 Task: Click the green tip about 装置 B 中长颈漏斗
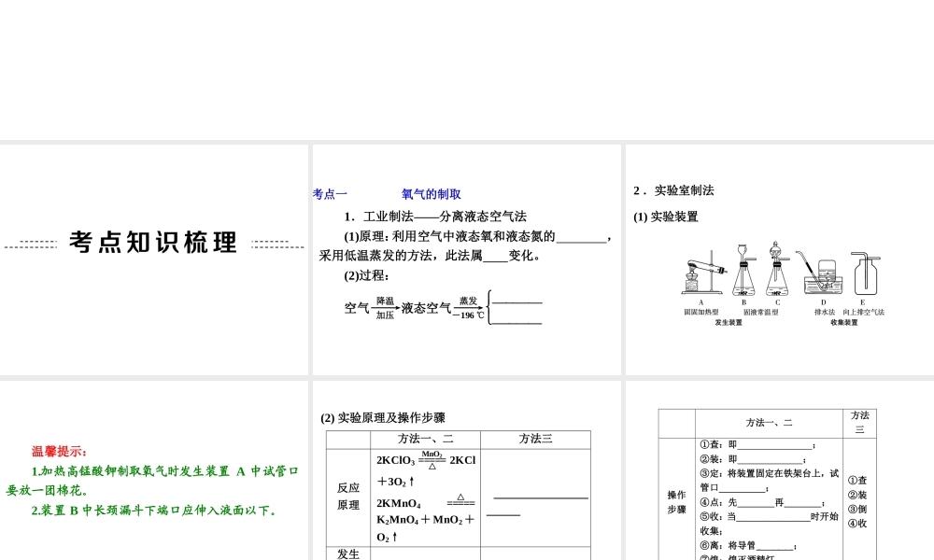[154, 511]
